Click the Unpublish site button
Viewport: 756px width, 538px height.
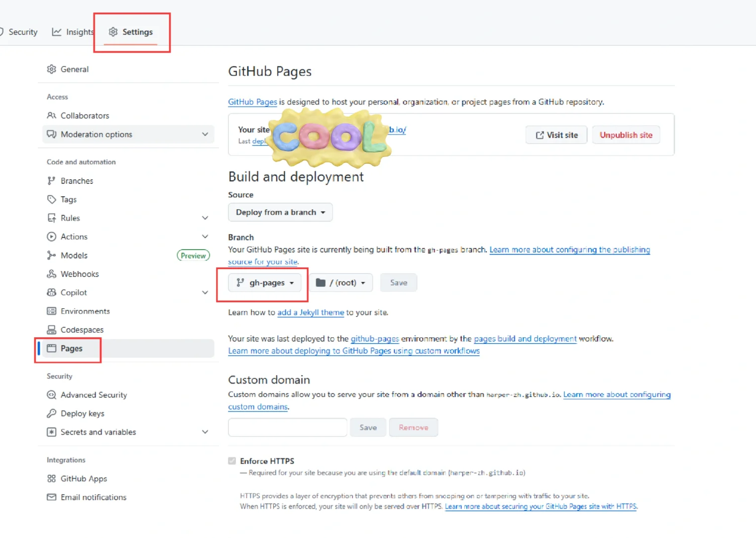click(x=626, y=135)
